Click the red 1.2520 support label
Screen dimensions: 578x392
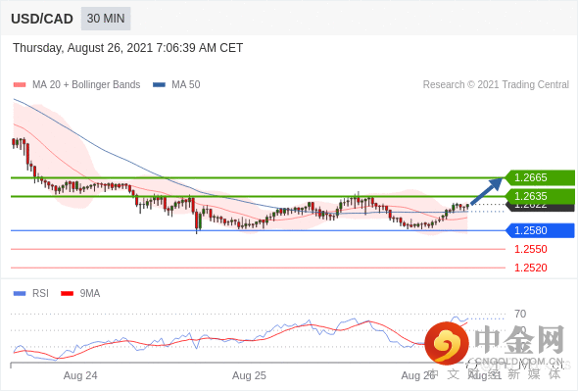pos(530,268)
